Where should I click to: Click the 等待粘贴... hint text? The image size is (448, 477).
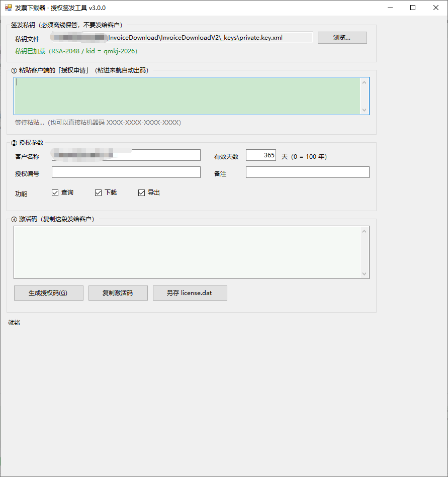point(98,122)
